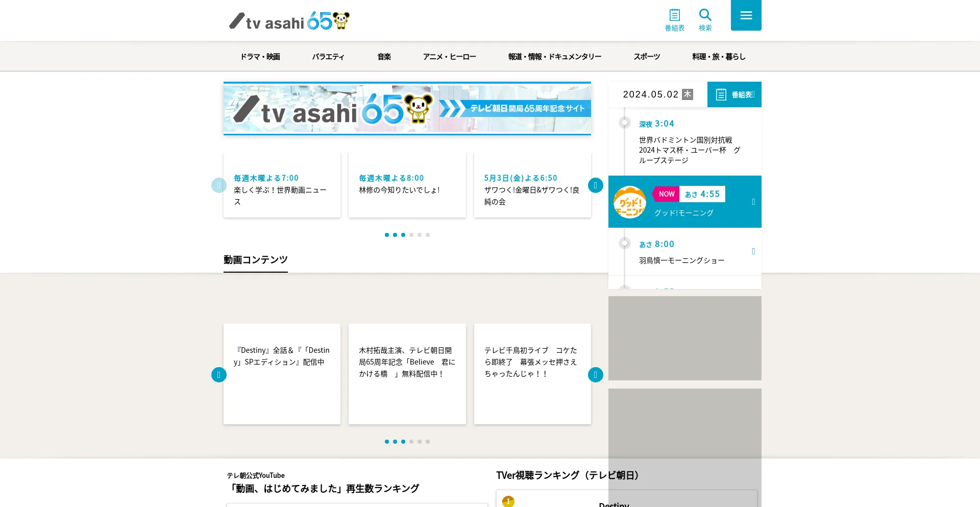The height and width of the screenshot is (507, 980).
Task: Open the hamburger menu button
Action: click(746, 15)
